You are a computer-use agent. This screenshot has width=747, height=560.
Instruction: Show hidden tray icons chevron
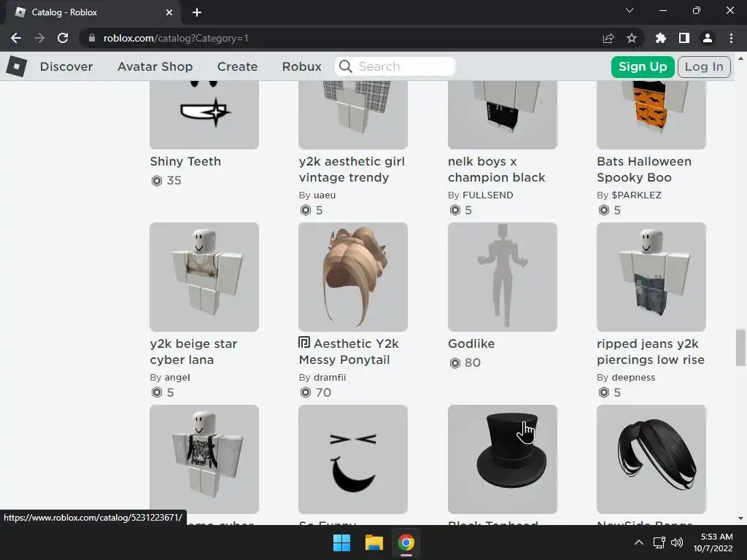pyautogui.click(x=639, y=542)
